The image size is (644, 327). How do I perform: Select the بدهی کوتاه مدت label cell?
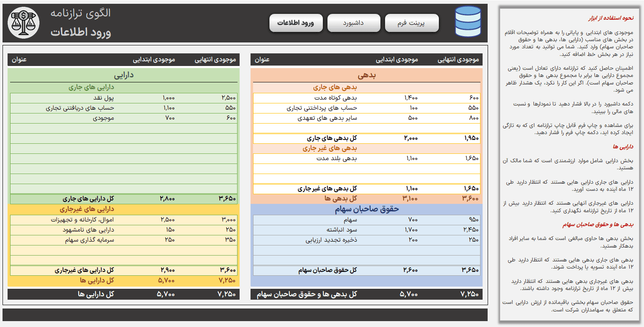click(335, 98)
